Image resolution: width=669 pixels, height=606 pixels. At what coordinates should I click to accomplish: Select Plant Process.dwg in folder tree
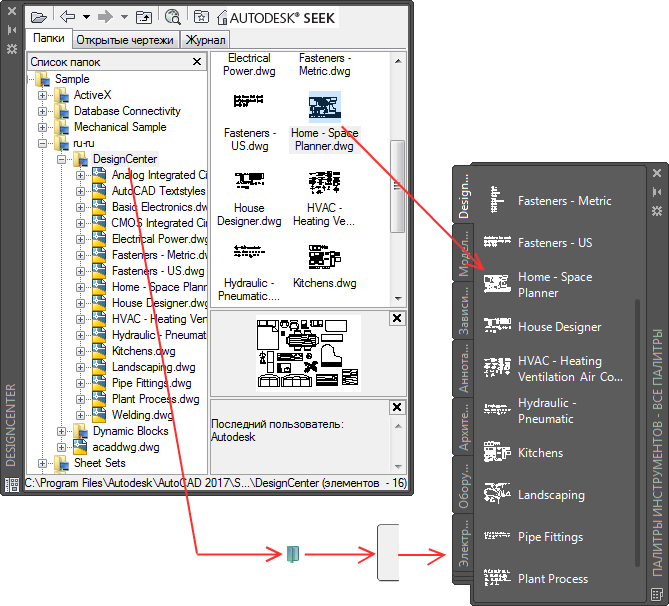[x=155, y=399]
